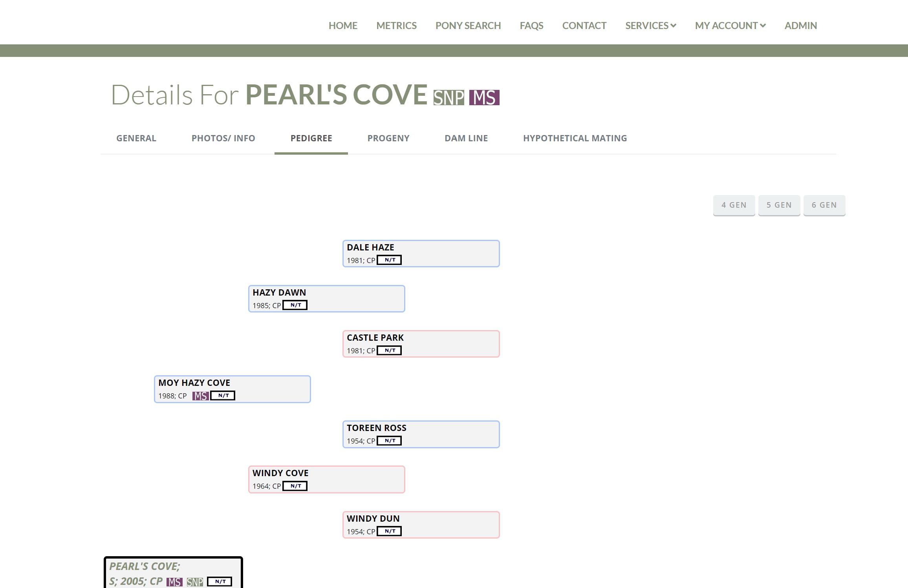The height and width of the screenshot is (588, 908).
Task: Open the FAQS page
Action: 531,26
